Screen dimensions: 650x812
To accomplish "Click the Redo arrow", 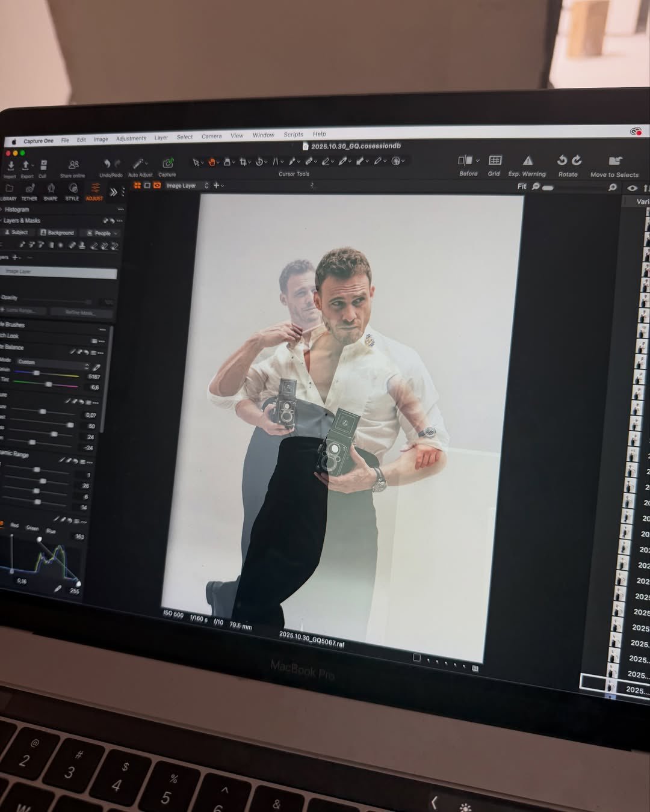I will pyautogui.click(x=118, y=164).
